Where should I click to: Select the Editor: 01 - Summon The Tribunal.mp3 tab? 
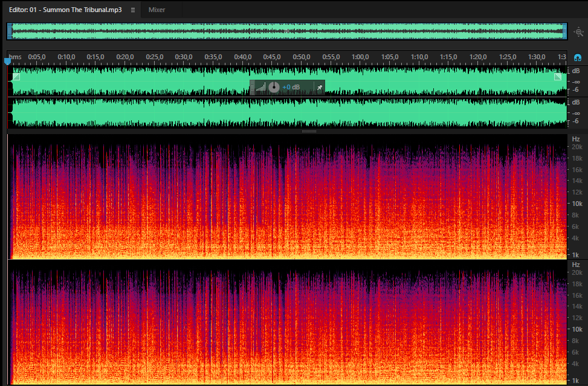pos(65,10)
